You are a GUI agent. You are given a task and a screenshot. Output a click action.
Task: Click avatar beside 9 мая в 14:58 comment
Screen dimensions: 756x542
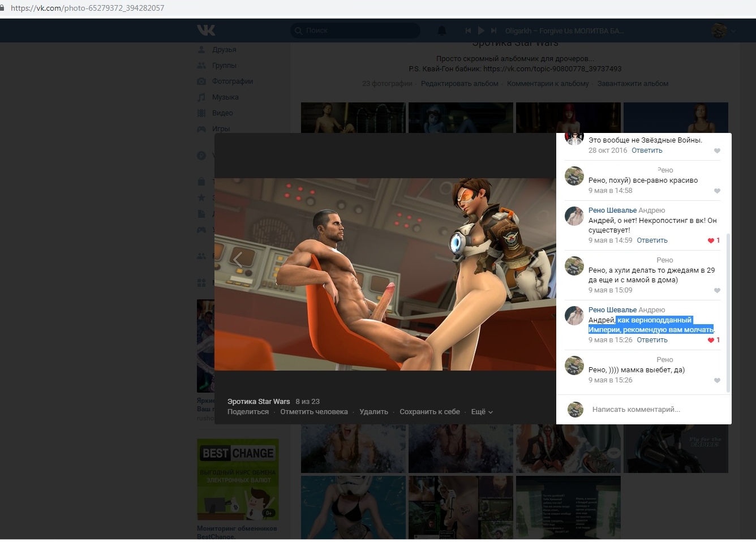click(x=574, y=176)
